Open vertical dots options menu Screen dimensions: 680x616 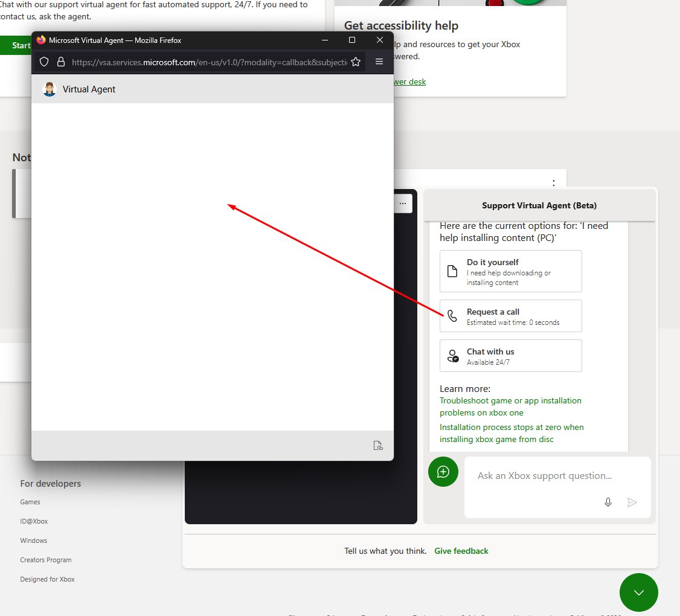click(553, 183)
